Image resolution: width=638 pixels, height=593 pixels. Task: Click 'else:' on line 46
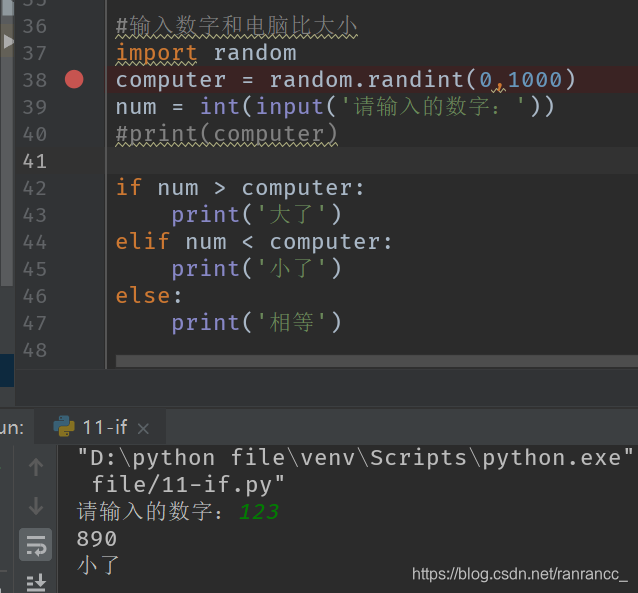(149, 295)
